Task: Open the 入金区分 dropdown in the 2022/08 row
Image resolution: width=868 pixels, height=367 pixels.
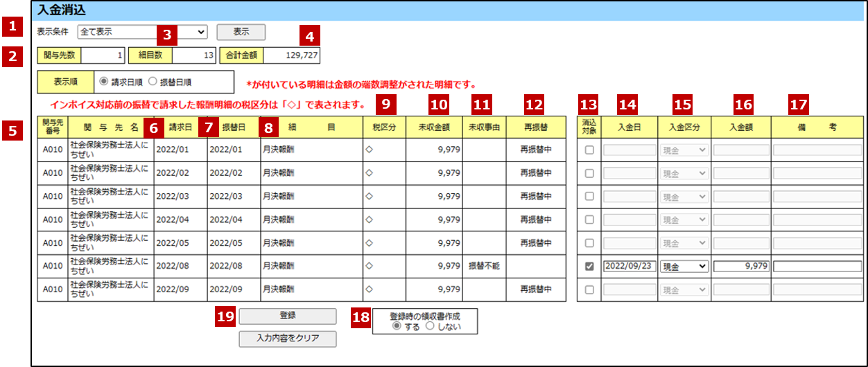Action: [684, 267]
